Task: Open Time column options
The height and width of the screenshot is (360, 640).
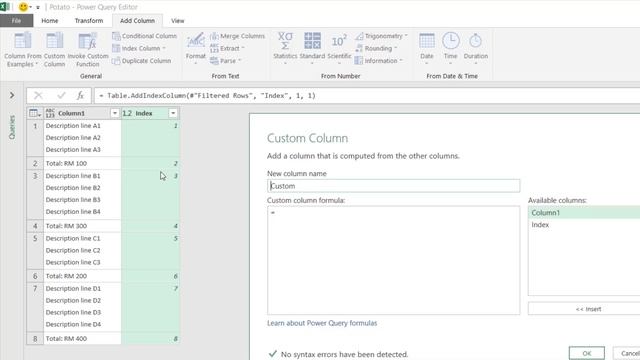Action: [451, 49]
